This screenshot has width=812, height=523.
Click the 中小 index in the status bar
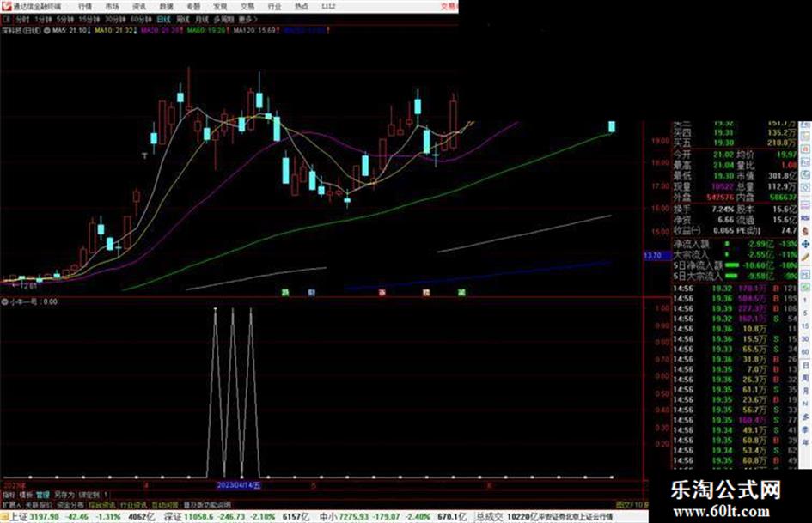(x=327, y=517)
